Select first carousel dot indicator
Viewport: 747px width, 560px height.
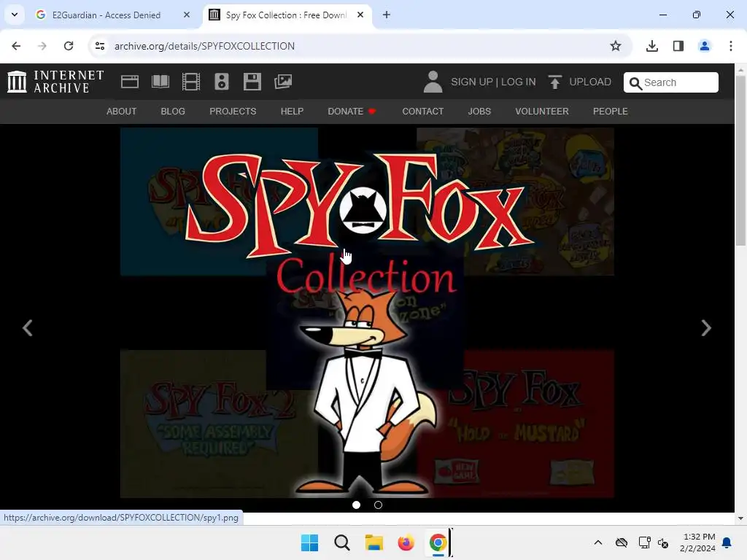[356, 505]
